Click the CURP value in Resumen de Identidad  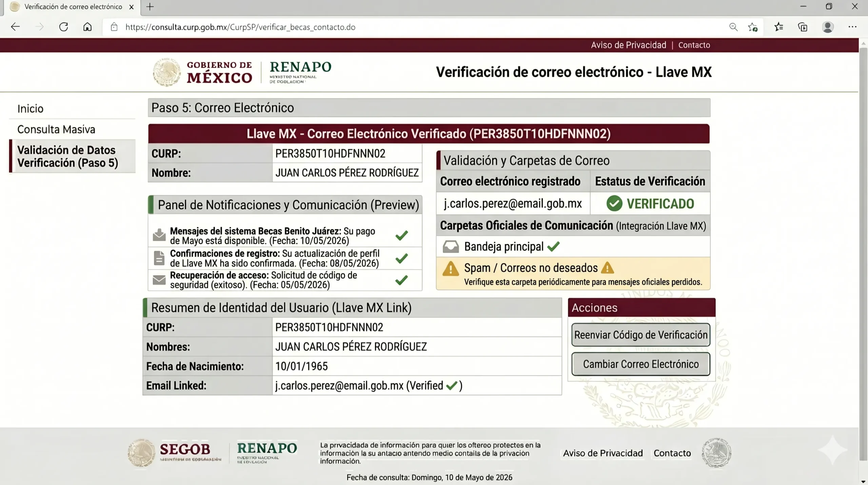pyautogui.click(x=329, y=328)
